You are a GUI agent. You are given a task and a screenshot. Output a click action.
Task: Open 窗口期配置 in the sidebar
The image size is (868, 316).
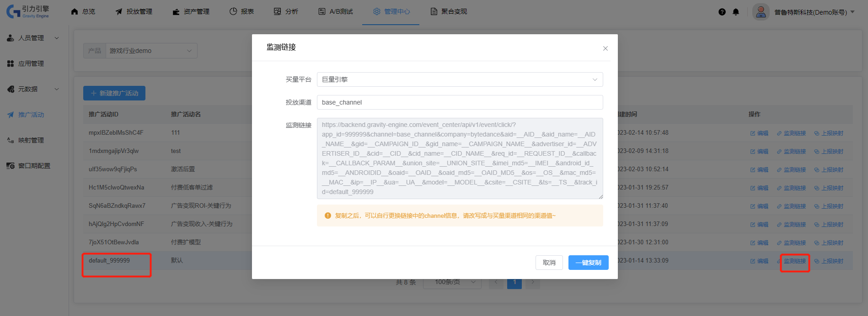point(34,166)
